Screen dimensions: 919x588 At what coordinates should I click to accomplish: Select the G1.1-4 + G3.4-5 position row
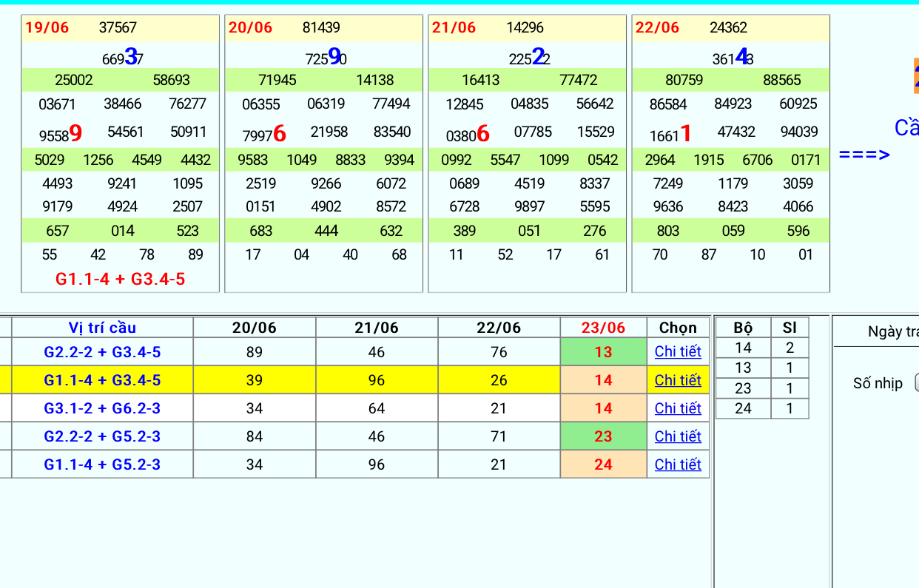click(x=102, y=380)
